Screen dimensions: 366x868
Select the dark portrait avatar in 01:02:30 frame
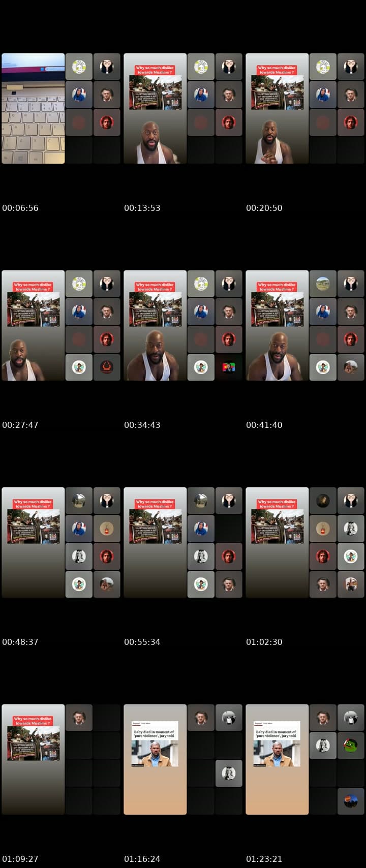[x=323, y=501]
